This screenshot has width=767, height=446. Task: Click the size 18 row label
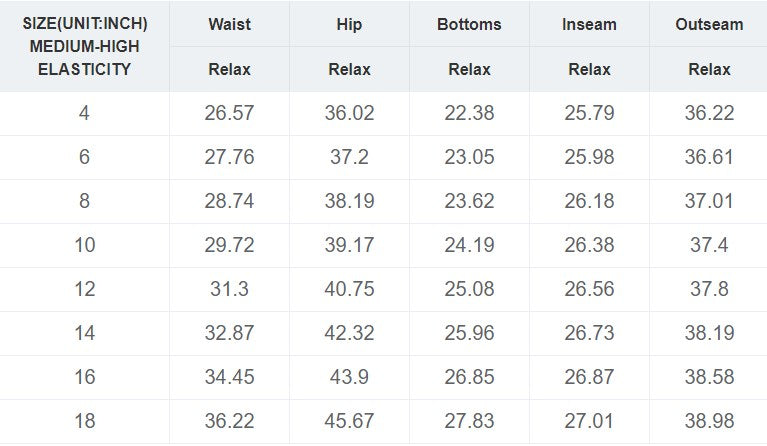[x=84, y=422]
